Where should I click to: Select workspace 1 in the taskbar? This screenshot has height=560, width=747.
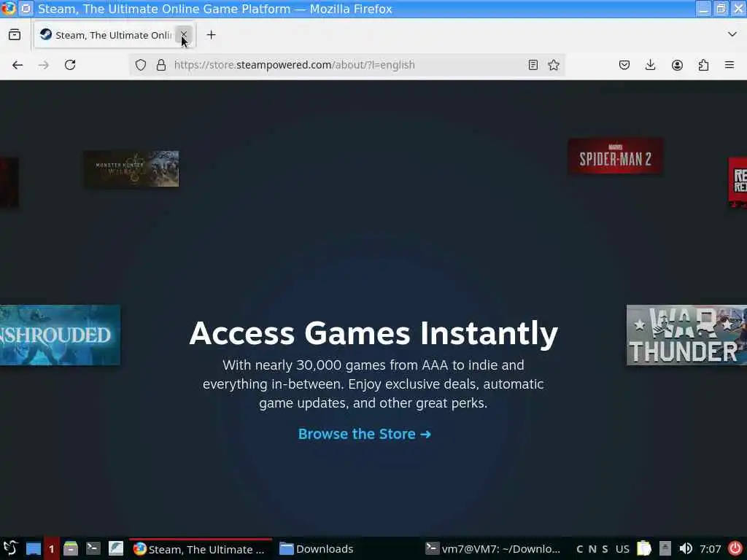pos(52,548)
